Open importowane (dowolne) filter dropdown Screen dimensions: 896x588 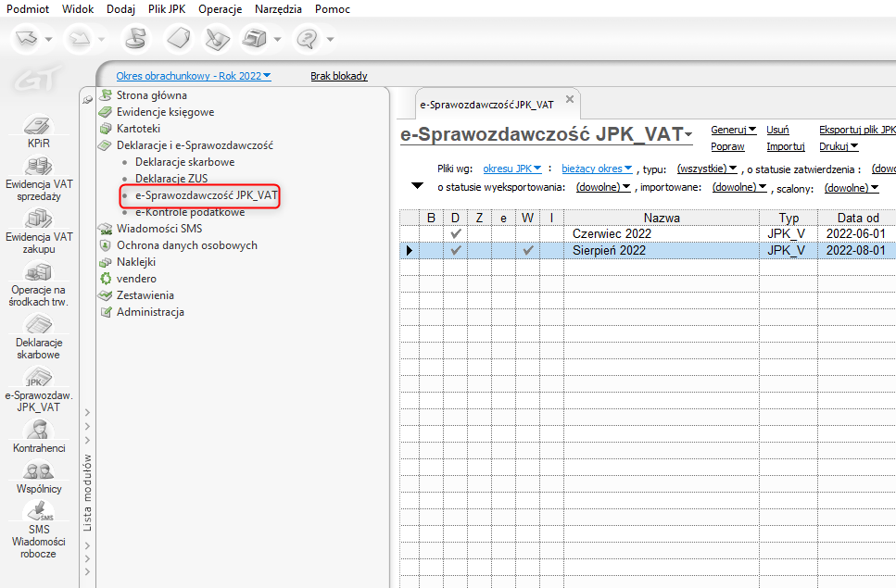click(x=738, y=187)
